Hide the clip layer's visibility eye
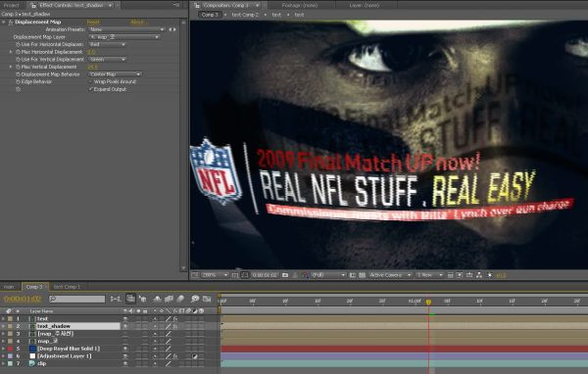 point(125,363)
